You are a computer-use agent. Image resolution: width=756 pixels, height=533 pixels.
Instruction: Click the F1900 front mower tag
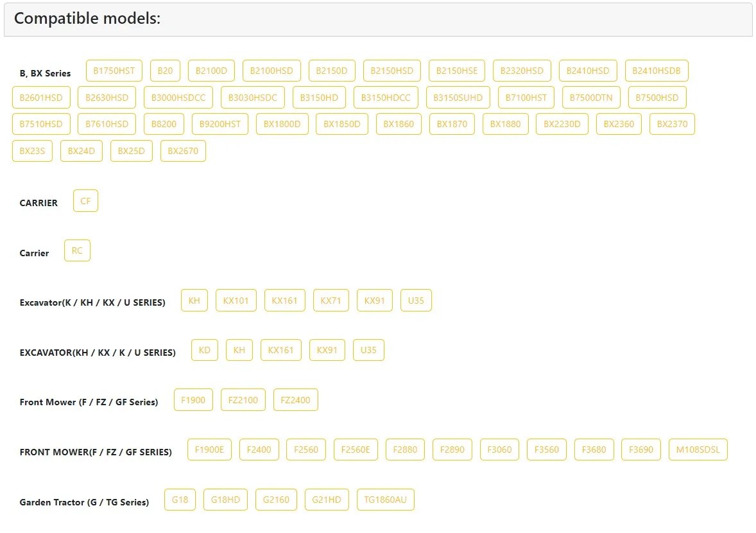pyautogui.click(x=193, y=400)
